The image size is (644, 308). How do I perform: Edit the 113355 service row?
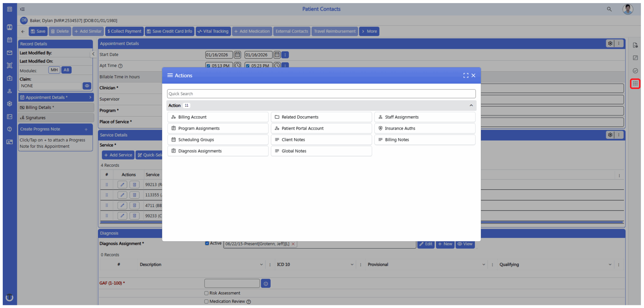pos(122,195)
